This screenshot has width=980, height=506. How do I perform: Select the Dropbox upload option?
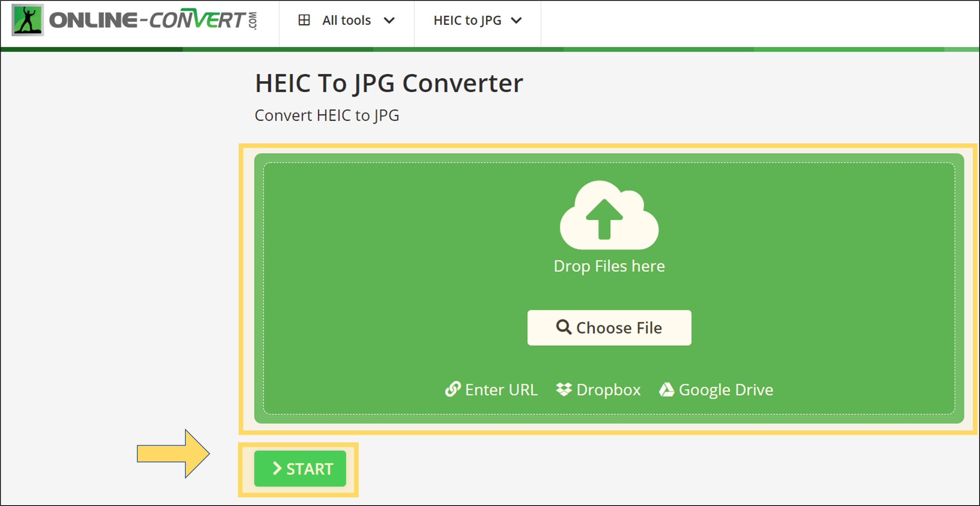coord(608,390)
